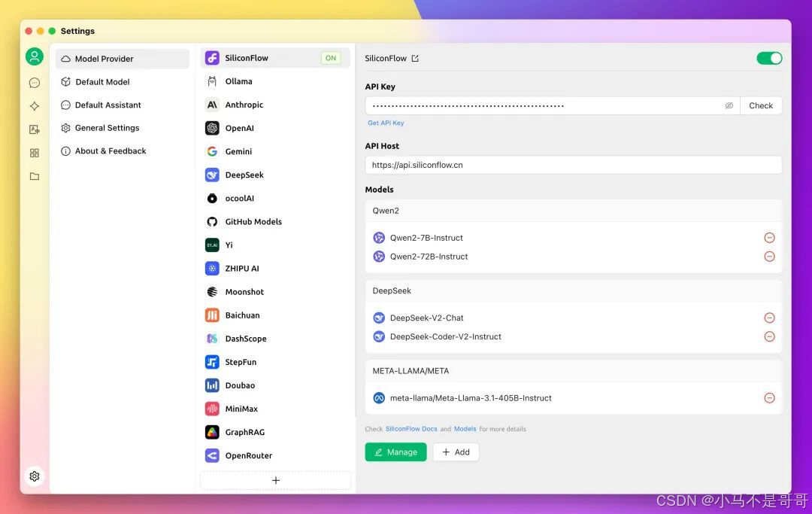Select the Ollama provider
This screenshot has width=812, height=514.
coord(275,81)
